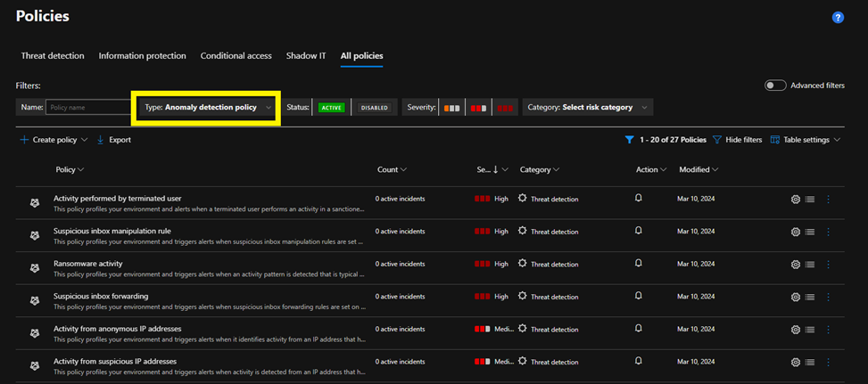The height and width of the screenshot is (384, 868).
Task: Expand the Create policy dropdown
Action: point(54,140)
